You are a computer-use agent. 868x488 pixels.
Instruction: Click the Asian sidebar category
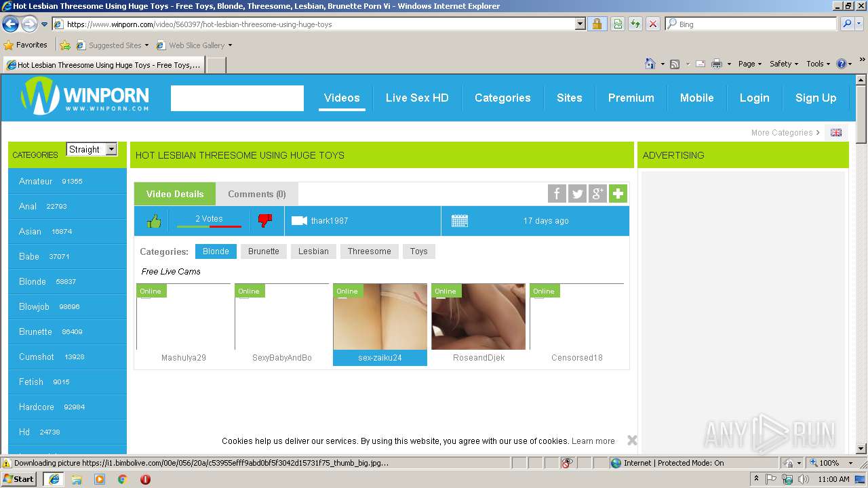[x=67, y=232]
